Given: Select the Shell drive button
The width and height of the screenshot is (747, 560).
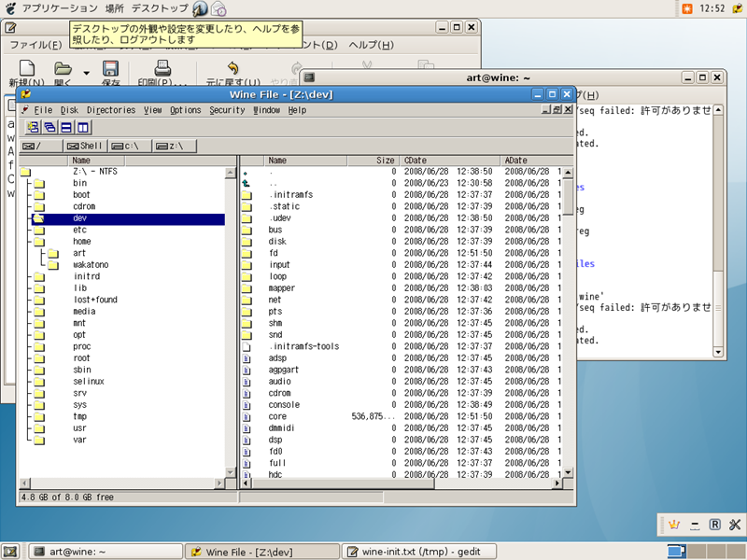Looking at the screenshot, I should 85,146.
